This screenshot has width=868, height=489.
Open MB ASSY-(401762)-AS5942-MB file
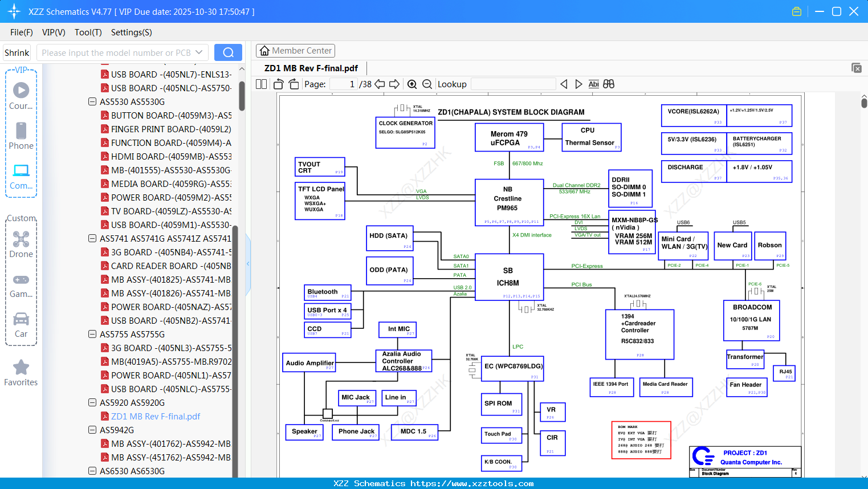[x=171, y=443]
